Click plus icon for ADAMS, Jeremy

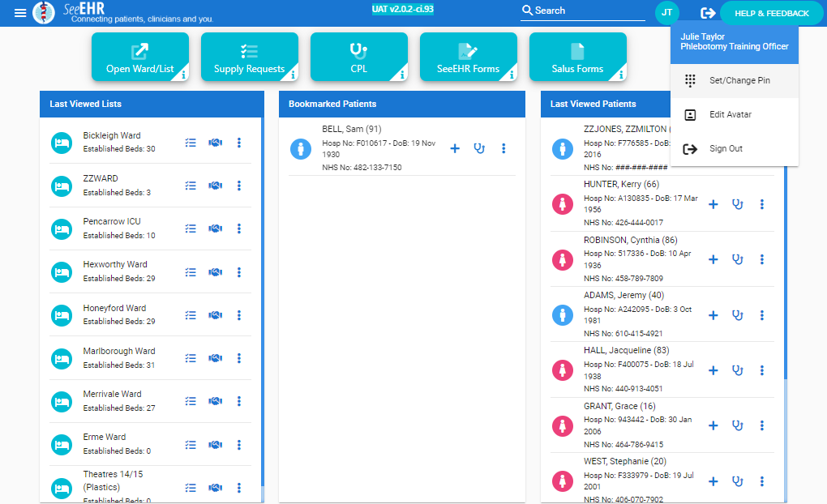(x=713, y=315)
